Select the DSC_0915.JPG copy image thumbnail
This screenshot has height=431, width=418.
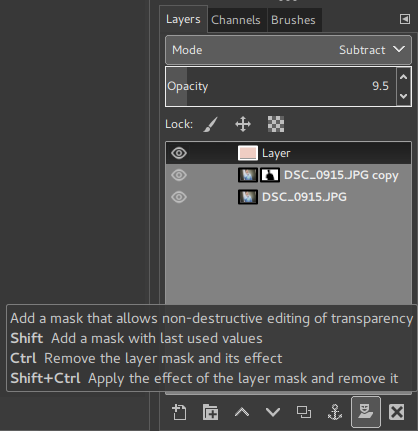(248, 175)
